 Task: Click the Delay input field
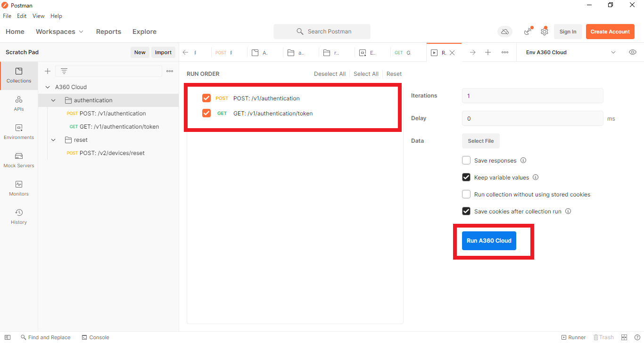pos(533,118)
